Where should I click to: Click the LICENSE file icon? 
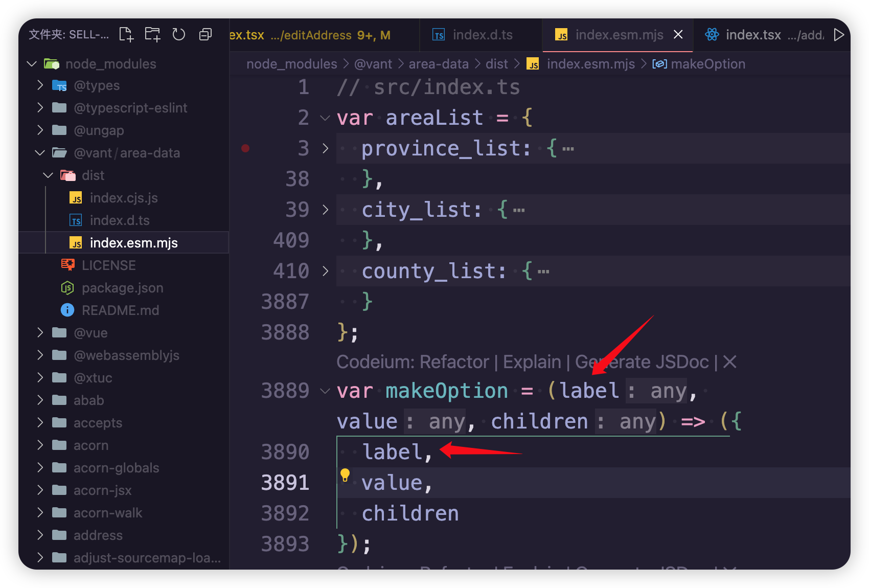pos(67,265)
